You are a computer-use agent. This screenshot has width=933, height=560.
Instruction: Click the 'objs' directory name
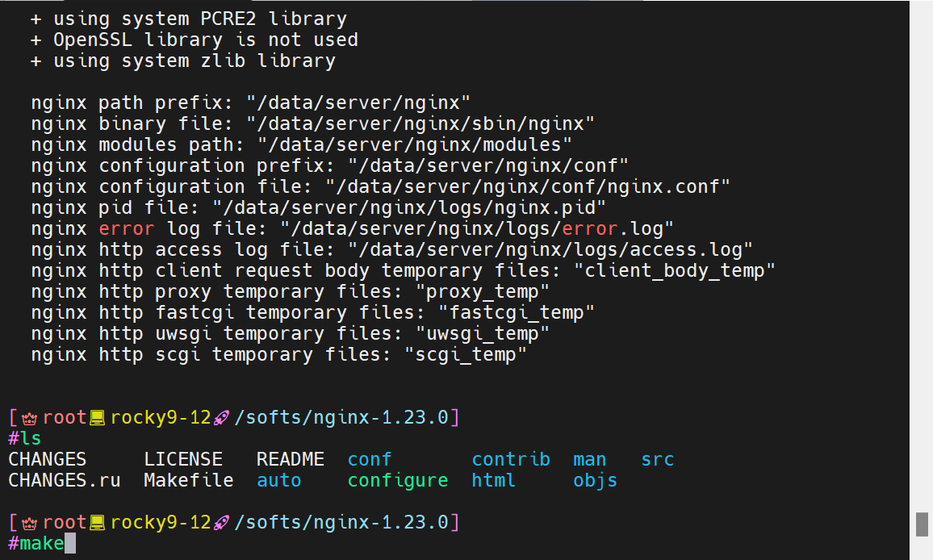(x=595, y=481)
